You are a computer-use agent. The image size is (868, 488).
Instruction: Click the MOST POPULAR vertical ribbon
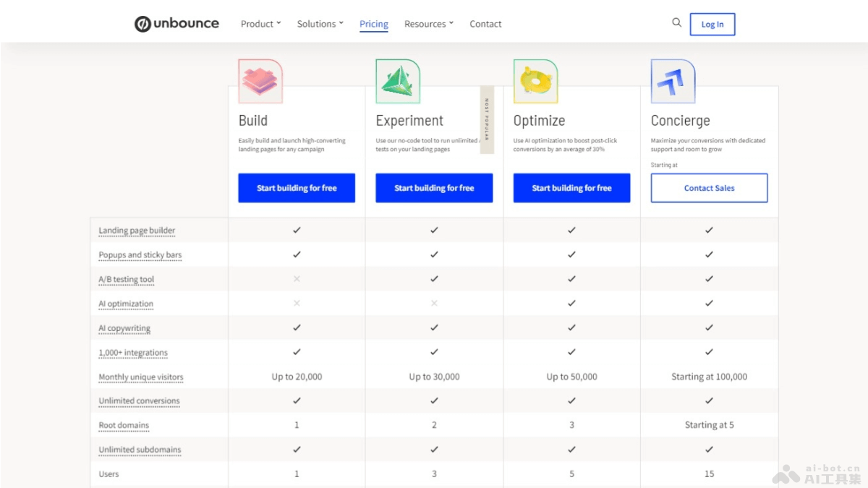487,120
